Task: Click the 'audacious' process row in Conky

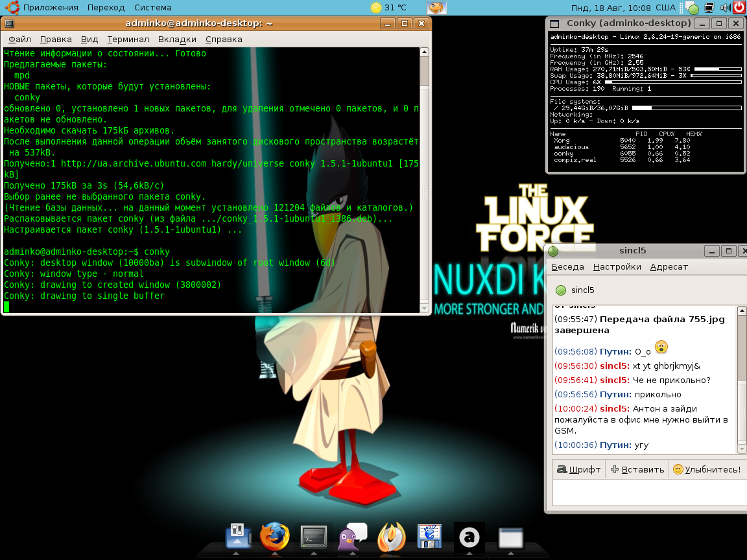Action: coord(622,147)
